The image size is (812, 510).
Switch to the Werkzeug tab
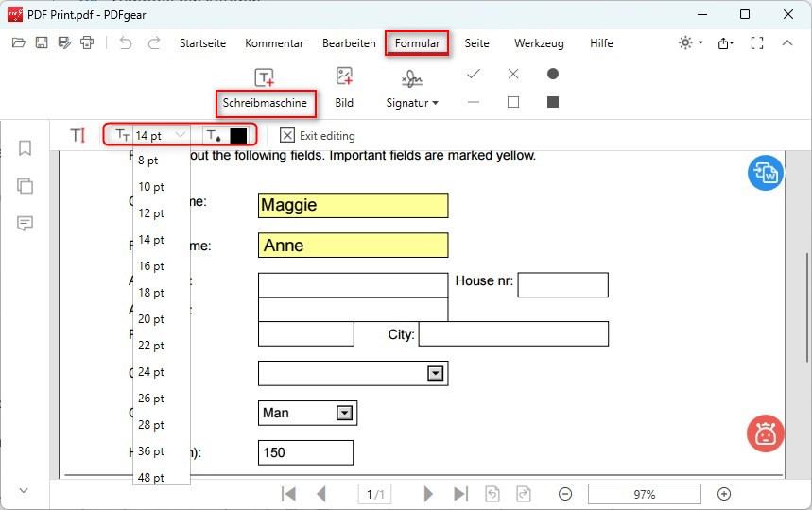click(539, 43)
